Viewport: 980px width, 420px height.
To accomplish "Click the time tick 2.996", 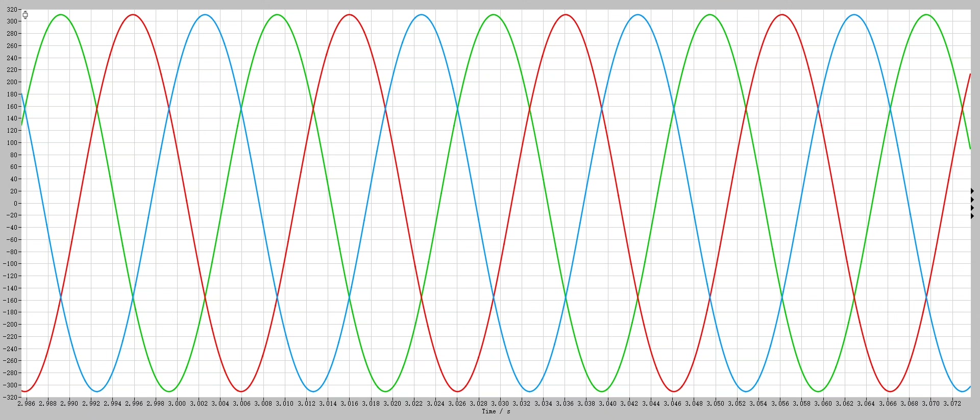I will point(134,403).
